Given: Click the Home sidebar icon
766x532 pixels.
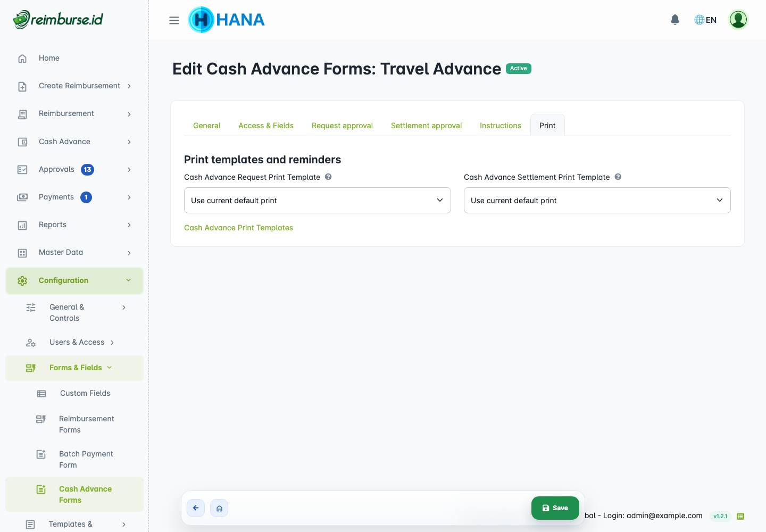Looking at the screenshot, I should point(22,59).
